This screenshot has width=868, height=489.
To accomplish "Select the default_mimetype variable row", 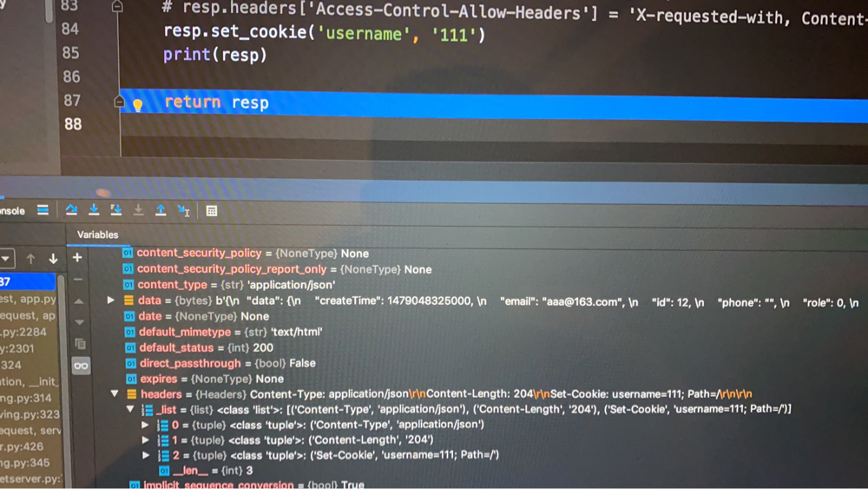I will (x=224, y=332).
